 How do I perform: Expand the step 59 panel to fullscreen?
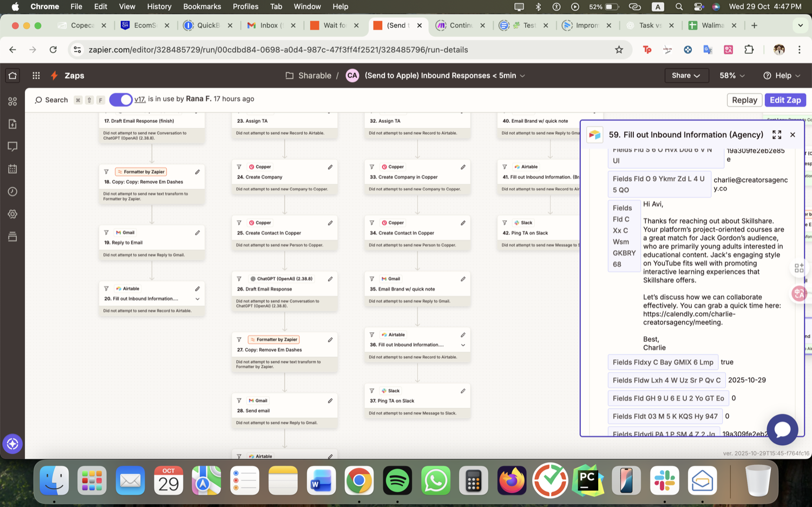(777, 135)
